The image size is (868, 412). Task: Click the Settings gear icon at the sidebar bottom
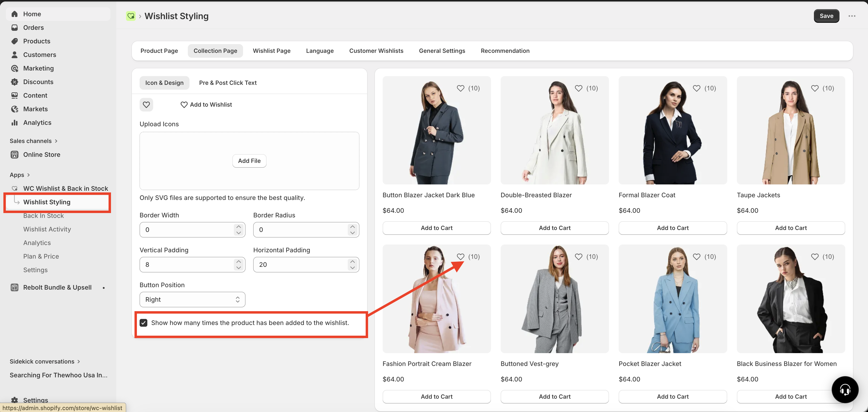(15, 400)
